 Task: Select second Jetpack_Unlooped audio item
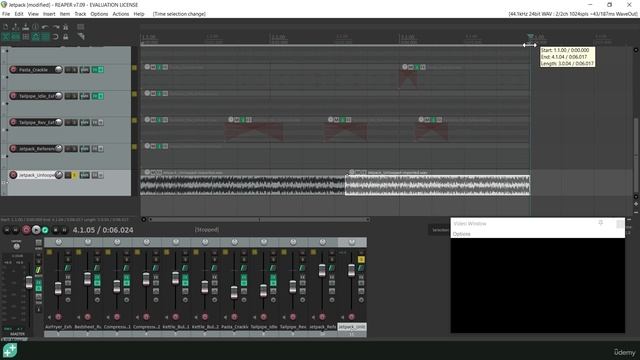(437, 185)
